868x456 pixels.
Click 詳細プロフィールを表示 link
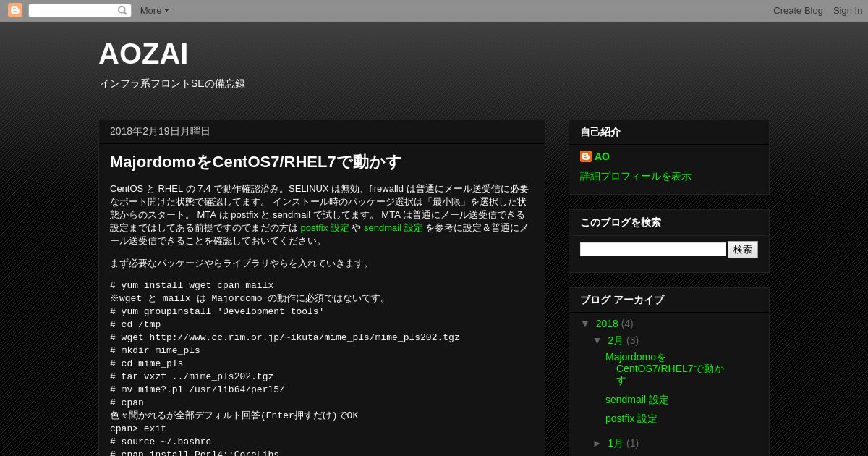click(x=636, y=176)
